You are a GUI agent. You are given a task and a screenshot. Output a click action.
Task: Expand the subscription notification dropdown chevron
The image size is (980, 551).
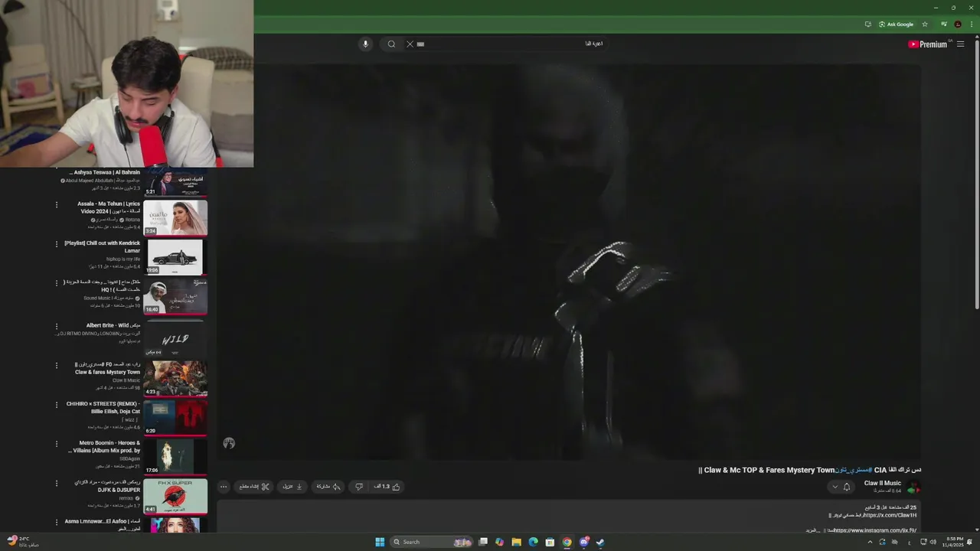coord(835,487)
